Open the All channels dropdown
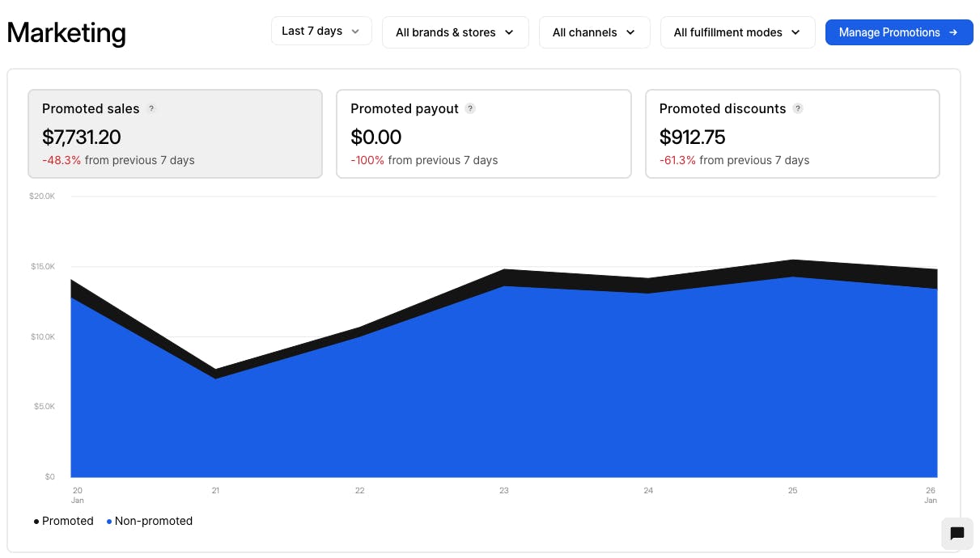The image size is (980, 558). click(594, 32)
